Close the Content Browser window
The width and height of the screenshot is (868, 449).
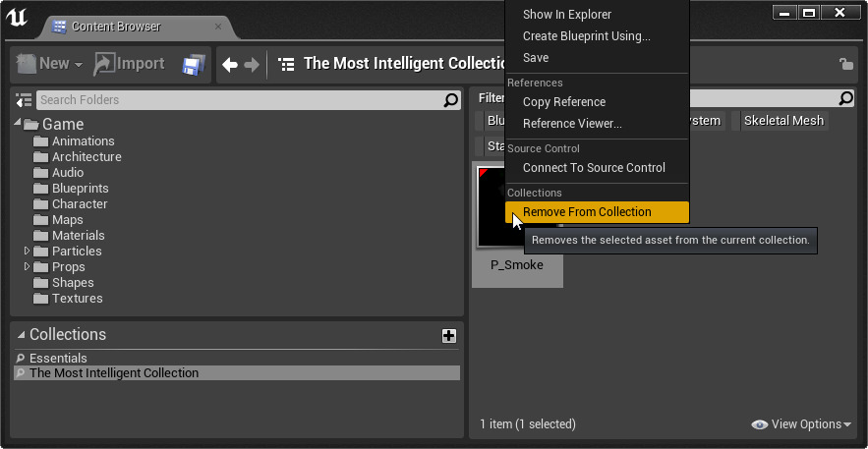coord(840,12)
